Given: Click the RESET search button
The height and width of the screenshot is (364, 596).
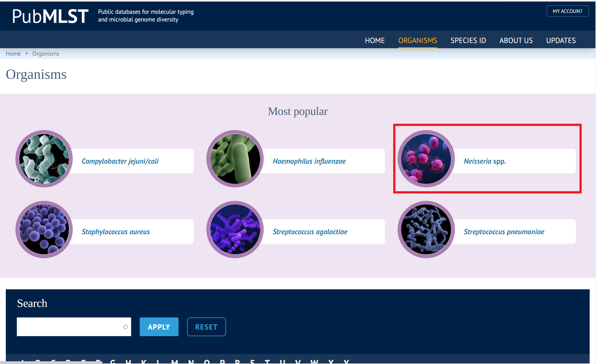Looking at the screenshot, I should [x=206, y=327].
